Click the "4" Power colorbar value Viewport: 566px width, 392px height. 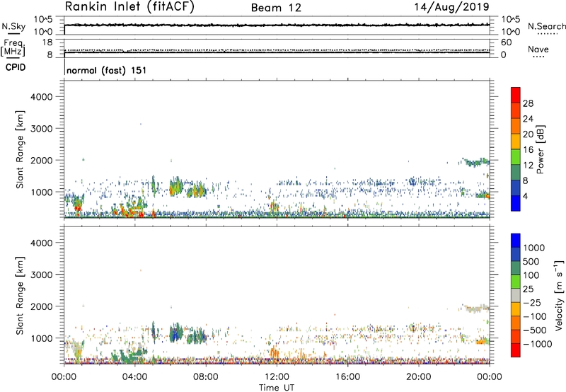pyautogui.click(x=525, y=197)
